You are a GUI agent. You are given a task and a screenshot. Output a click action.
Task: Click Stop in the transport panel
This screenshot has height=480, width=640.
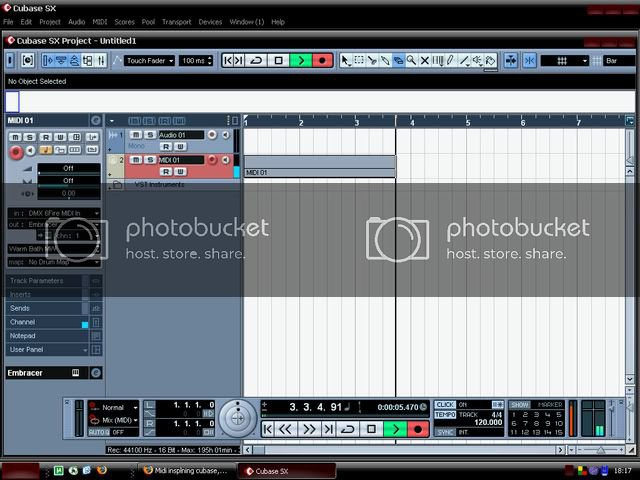coord(371,429)
